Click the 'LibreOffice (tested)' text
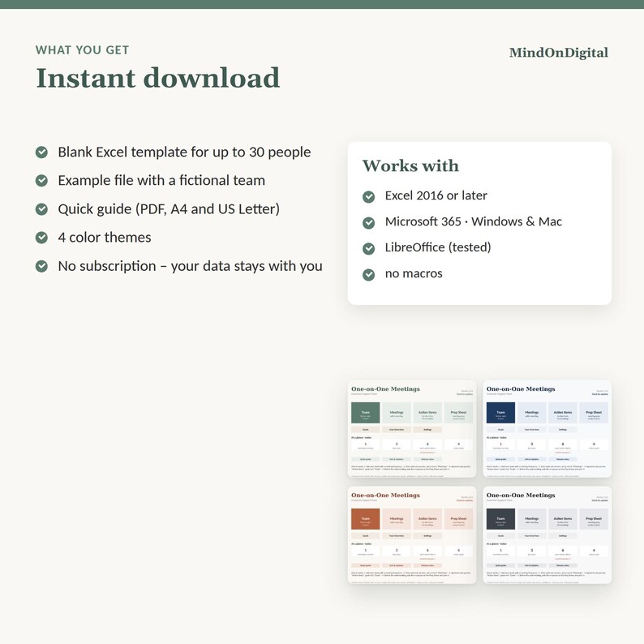The height and width of the screenshot is (644, 644). click(x=438, y=247)
